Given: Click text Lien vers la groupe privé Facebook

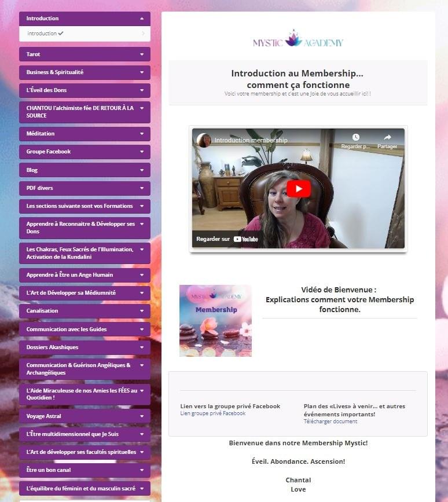Looking at the screenshot, I should point(230,406).
